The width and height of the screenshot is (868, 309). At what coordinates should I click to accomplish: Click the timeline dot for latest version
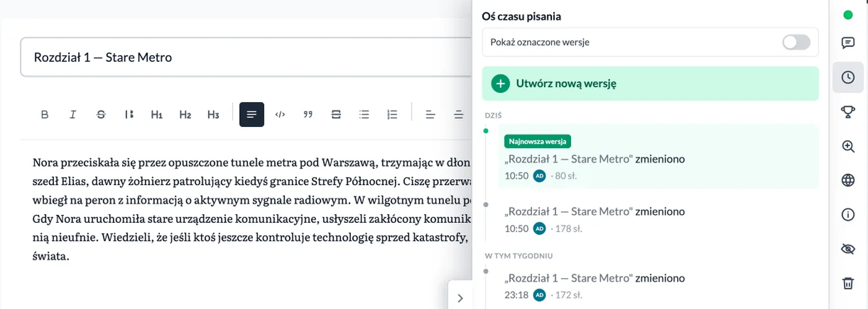(485, 131)
